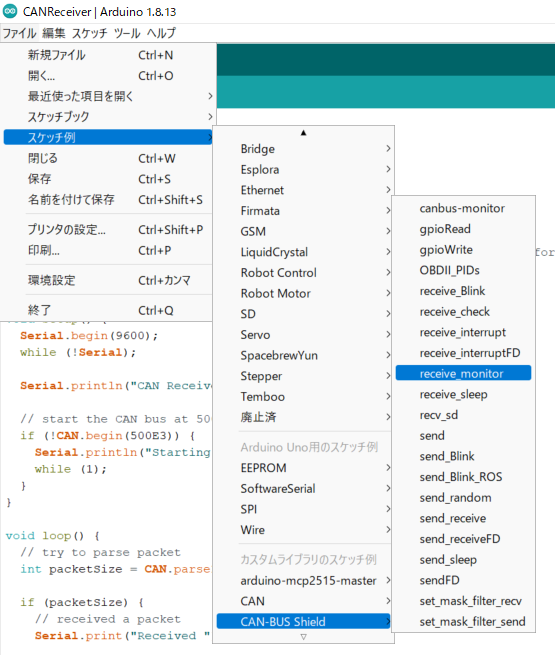Expand Robot Control examples
This screenshot has height=655, width=555.
tap(304, 273)
